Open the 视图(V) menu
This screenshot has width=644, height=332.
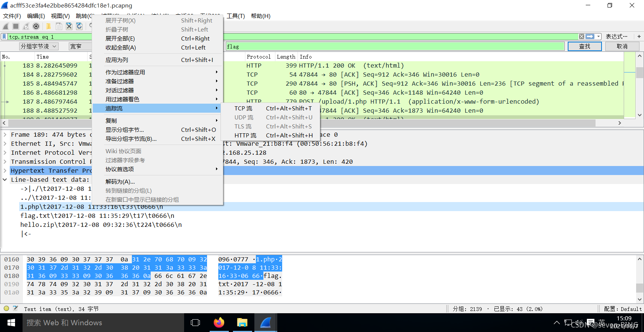[x=60, y=16]
